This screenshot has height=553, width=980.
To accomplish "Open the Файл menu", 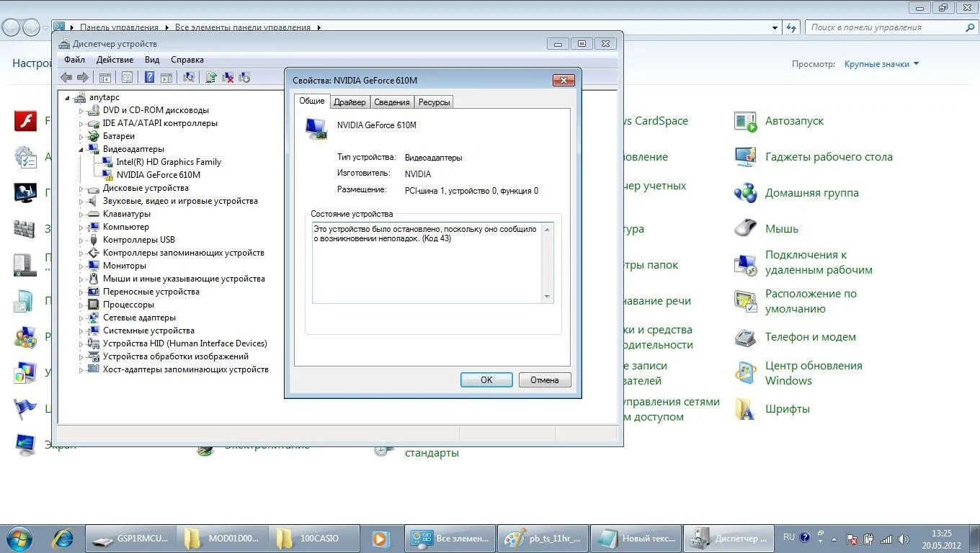I will coord(74,60).
